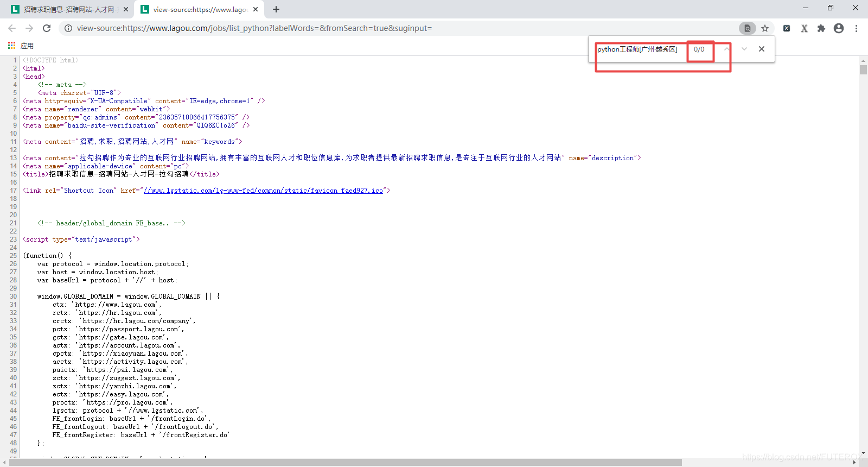Image resolution: width=868 pixels, height=467 pixels.
Task: Click the 'baidu-site-verification' meta line
Action: [x=136, y=125]
